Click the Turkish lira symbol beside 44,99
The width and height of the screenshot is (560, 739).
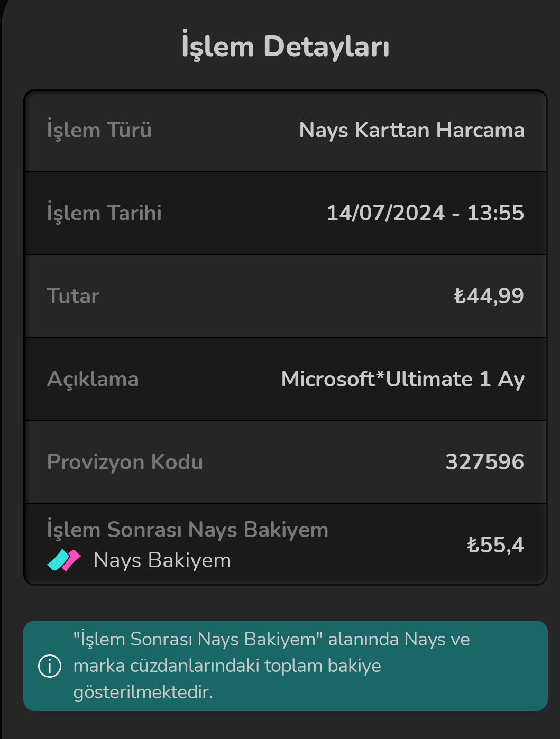pyautogui.click(x=459, y=296)
